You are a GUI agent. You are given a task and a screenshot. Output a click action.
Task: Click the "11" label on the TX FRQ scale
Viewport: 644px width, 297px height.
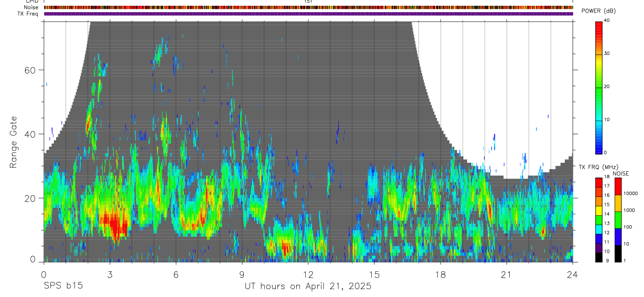pos(607,242)
